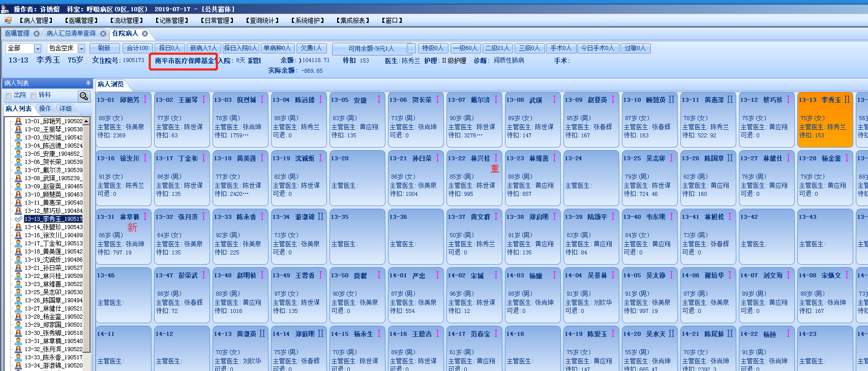Click patient icon beside 13-25_吴志卯 in the list
The height and width of the screenshot is (371, 868).
pyautogui.click(x=18, y=292)
